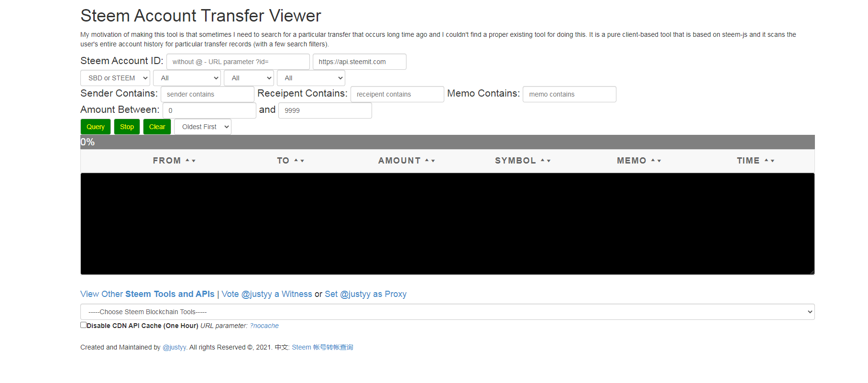The height and width of the screenshot is (383, 868).
Task: Click the green Stop button
Action: tap(127, 127)
